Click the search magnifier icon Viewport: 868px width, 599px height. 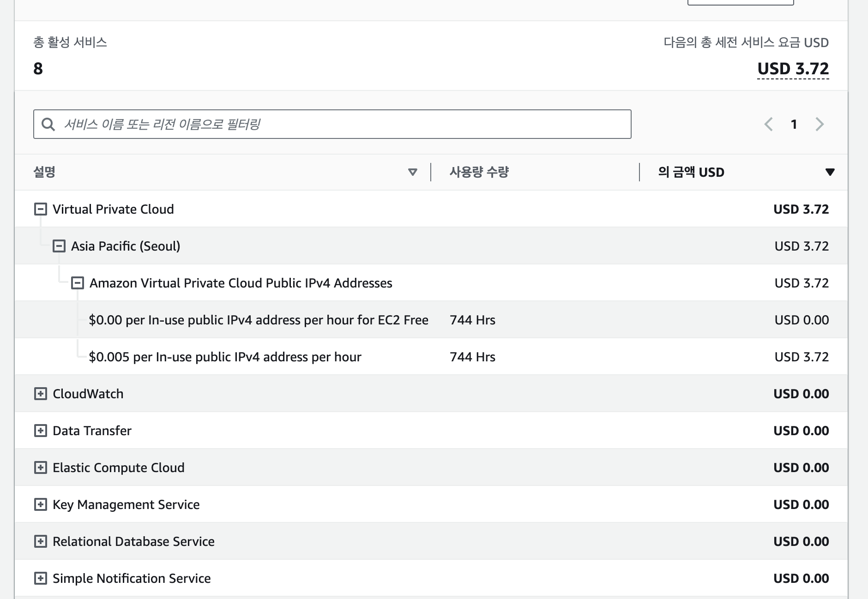pos(48,124)
